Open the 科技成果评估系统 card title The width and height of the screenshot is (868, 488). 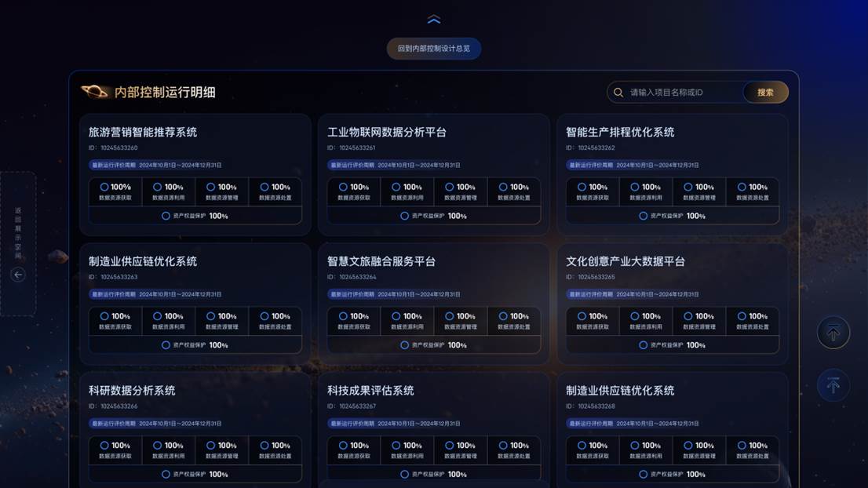(x=370, y=391)
